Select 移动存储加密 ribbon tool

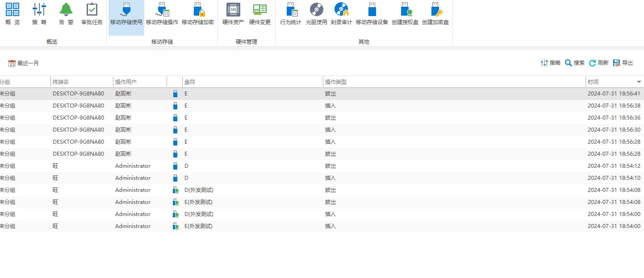[198, 14]
